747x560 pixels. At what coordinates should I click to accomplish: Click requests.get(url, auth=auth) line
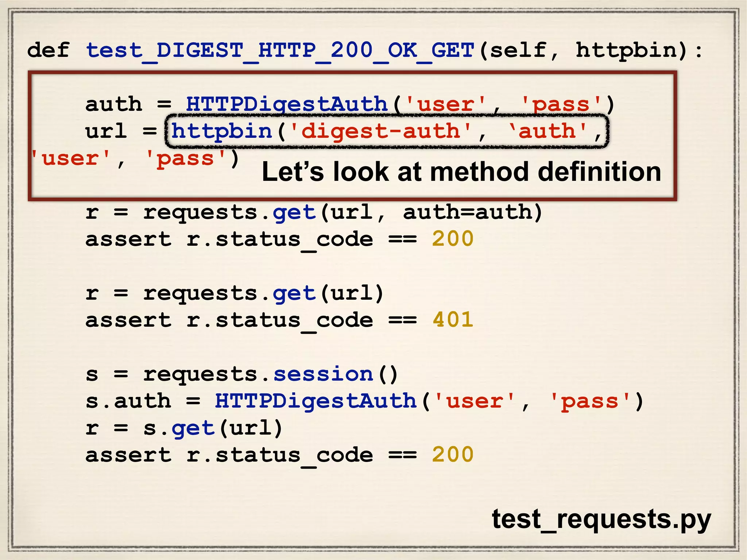coord(314,212)
